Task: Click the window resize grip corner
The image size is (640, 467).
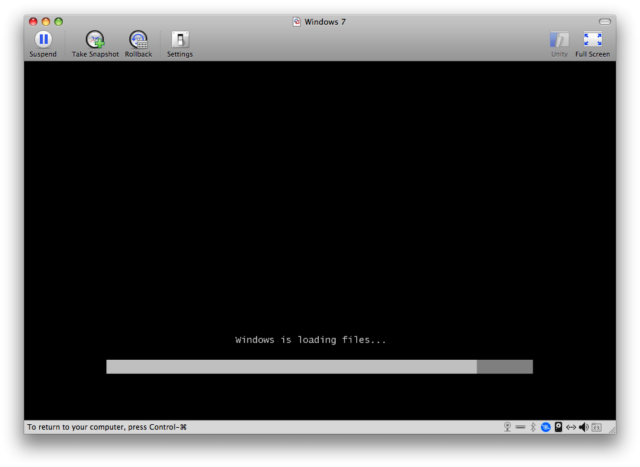Action: (x=612, y=429)
